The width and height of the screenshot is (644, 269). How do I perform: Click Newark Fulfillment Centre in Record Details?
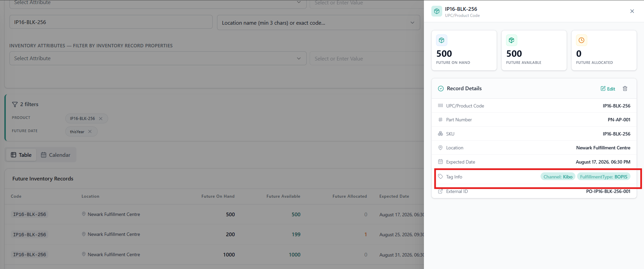pos(603,148)
